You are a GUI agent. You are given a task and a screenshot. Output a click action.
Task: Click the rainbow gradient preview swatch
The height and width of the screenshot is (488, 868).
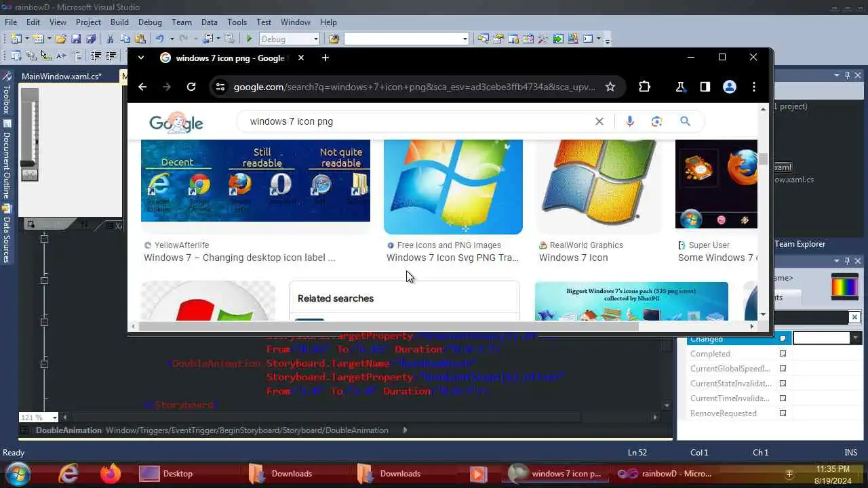click(x=845, y=287)
